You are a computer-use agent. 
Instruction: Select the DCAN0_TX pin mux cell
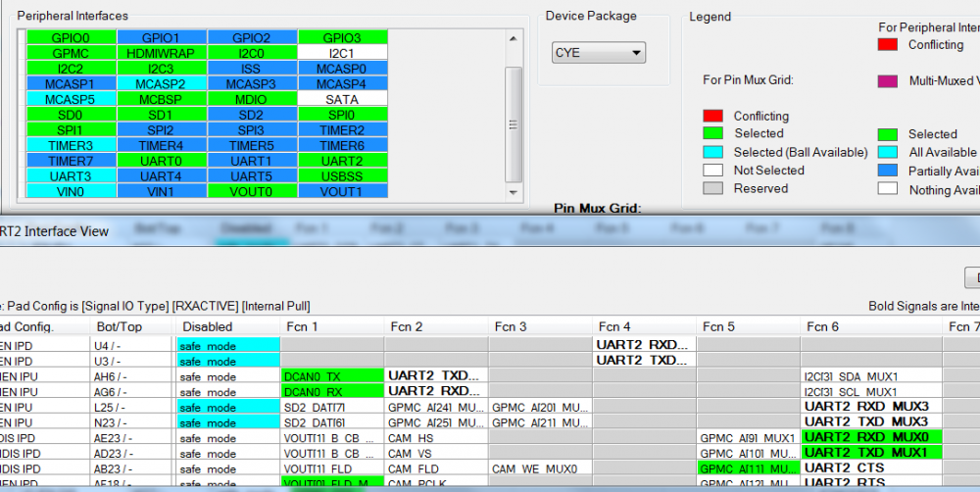[x=331, y=376]
